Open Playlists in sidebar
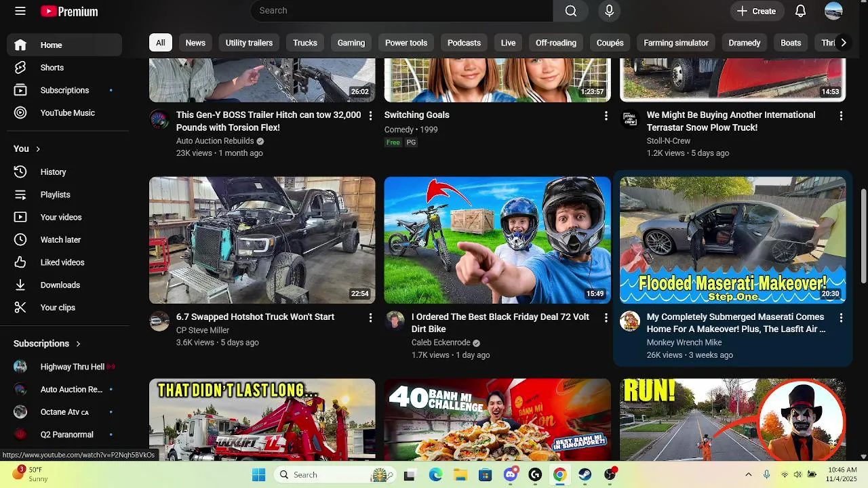This screenshot has height=488, width=868. pos(64,195)
